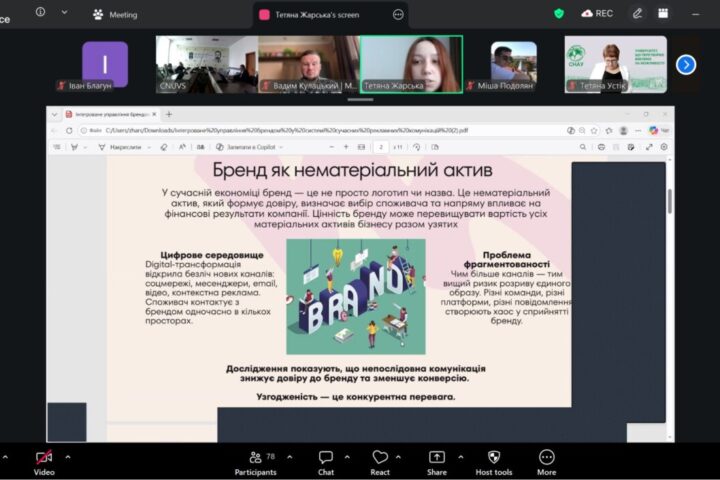Open Host tools shield icon

tap(493, 458)
